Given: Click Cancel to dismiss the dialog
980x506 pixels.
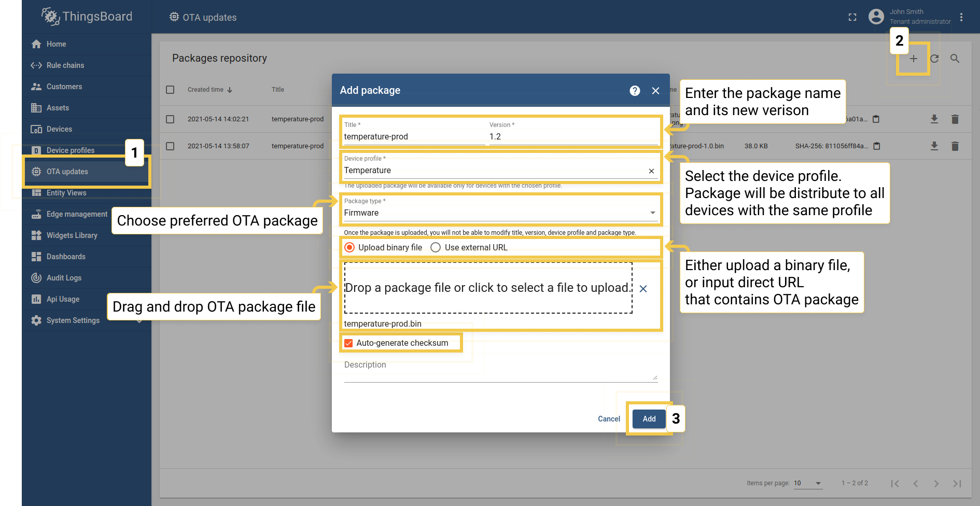Looking at the screenshot, I should coord(608,418).
